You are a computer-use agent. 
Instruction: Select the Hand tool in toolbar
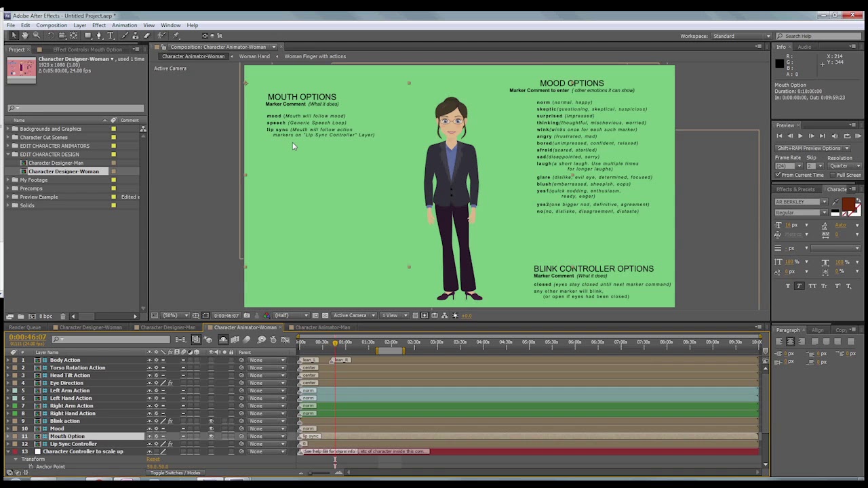pyautogui.click(x=25, y=35)
